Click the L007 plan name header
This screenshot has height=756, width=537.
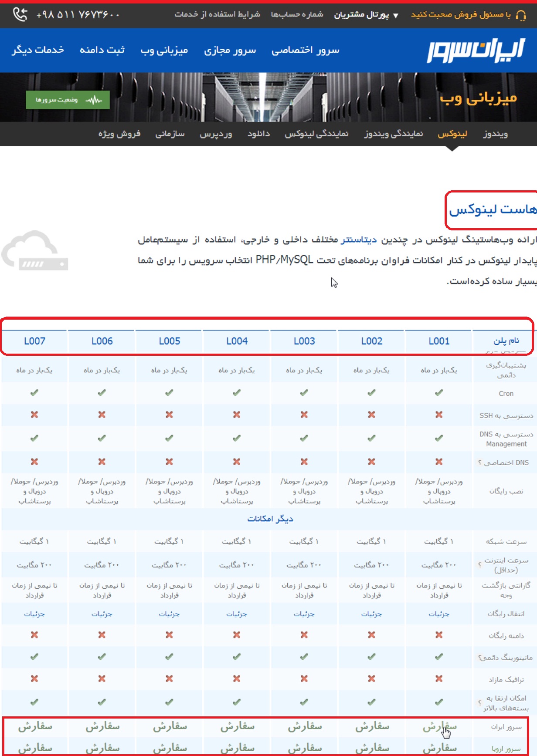click(34, 341)
